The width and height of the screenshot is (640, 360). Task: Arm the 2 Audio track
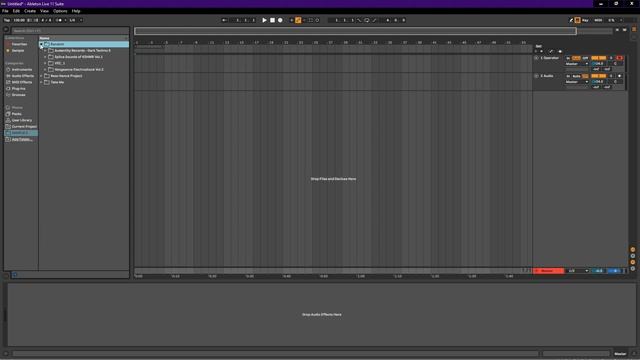tap(620, 76)
